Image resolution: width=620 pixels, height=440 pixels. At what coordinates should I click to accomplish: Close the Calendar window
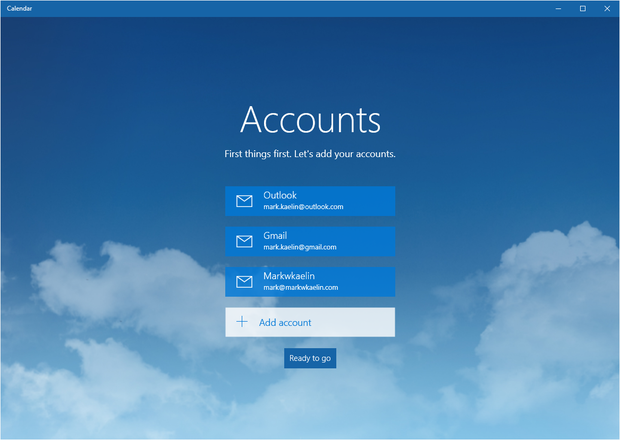(x=607, y=9)
